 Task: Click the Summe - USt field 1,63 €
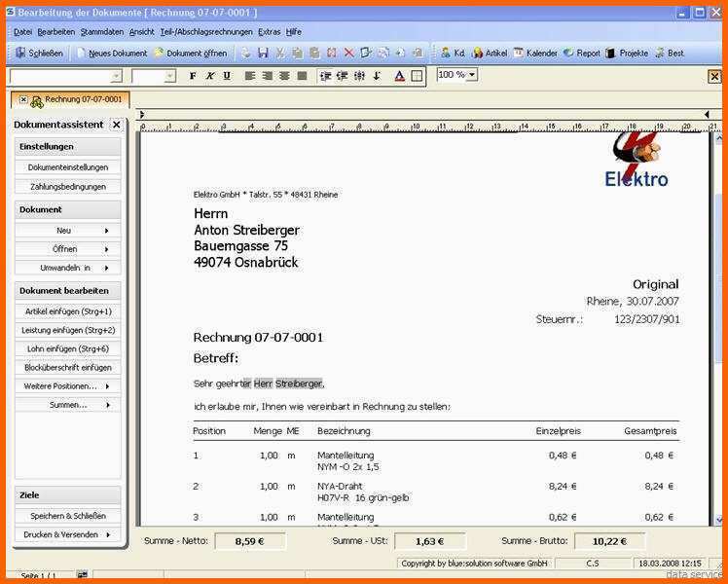tap(429, 541)
